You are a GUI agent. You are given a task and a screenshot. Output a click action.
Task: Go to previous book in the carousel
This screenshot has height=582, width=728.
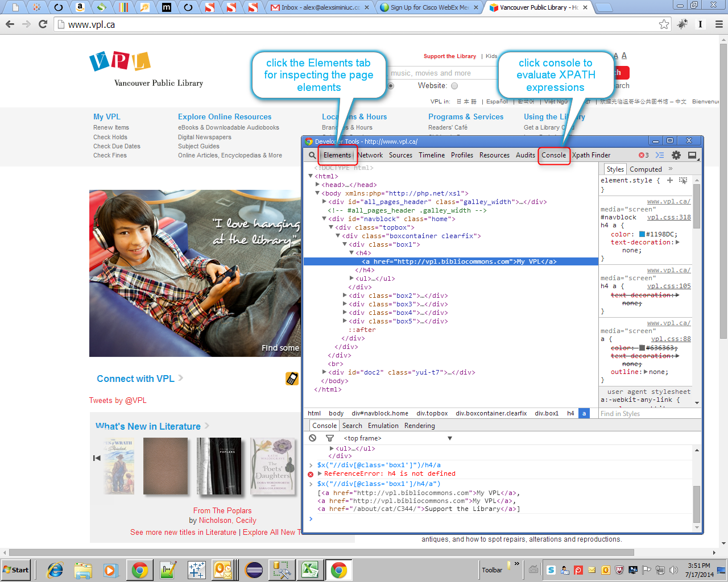(97, 458)
